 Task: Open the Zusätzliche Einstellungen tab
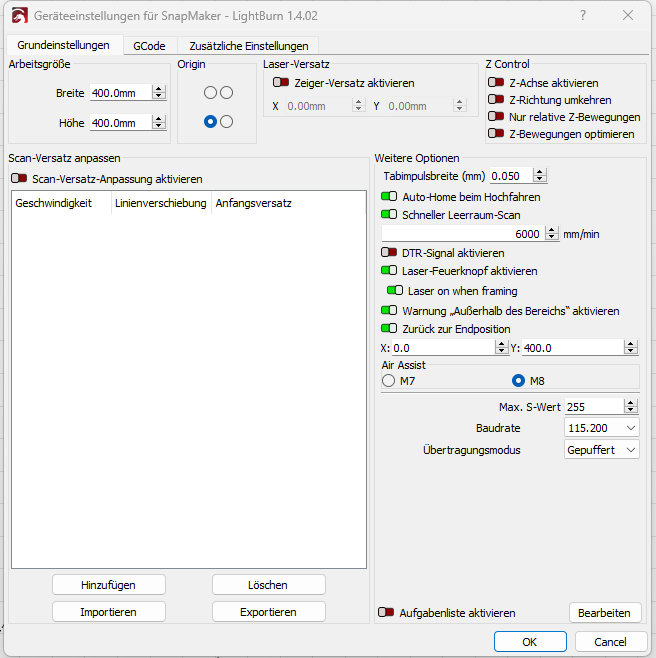point(248,46)
